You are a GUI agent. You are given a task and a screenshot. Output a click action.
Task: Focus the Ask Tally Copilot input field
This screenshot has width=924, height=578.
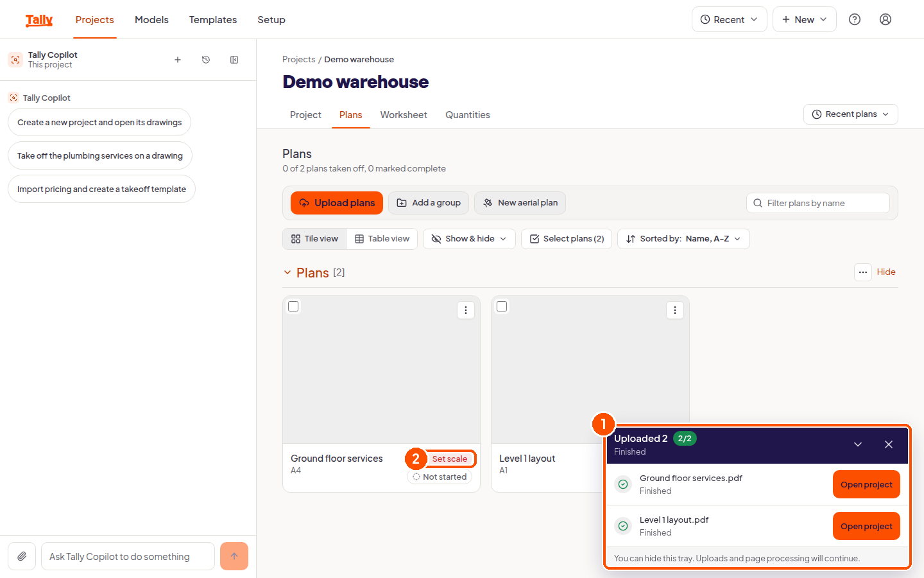point(128,556)
